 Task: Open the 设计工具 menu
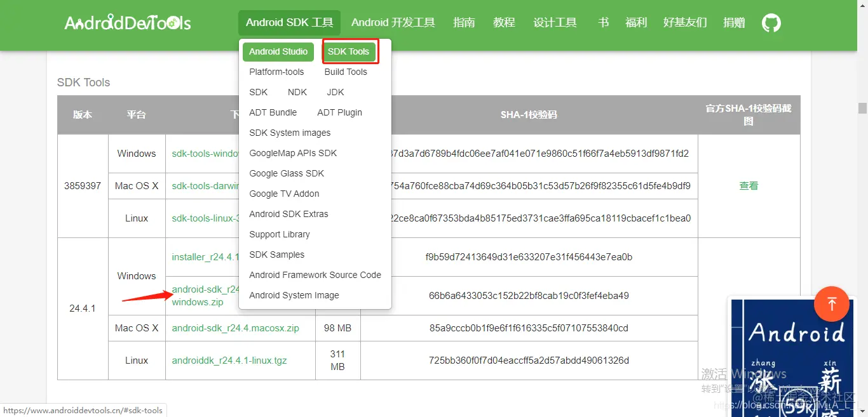[x=555, y=23]
